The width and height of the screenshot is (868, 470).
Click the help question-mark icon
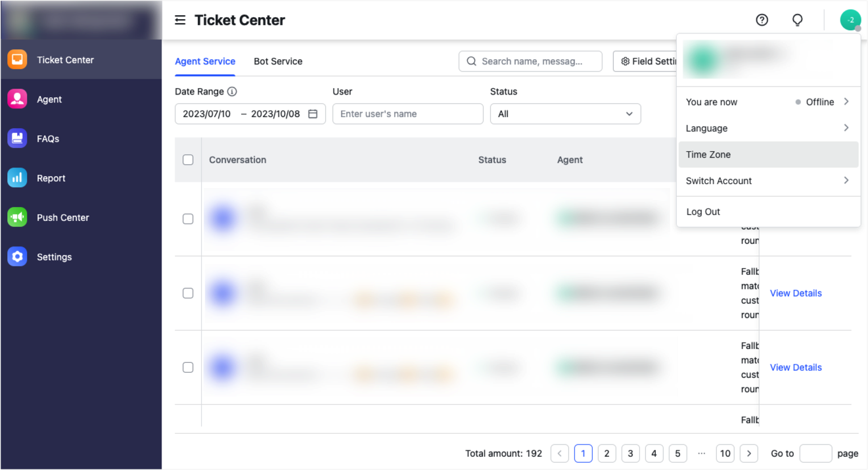pos(762,20)
